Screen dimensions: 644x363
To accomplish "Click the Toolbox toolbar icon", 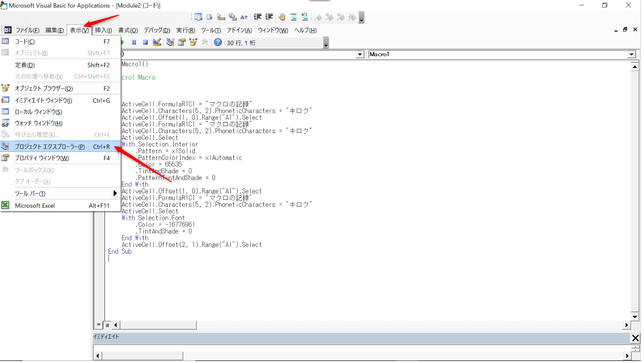I will 205,42.
